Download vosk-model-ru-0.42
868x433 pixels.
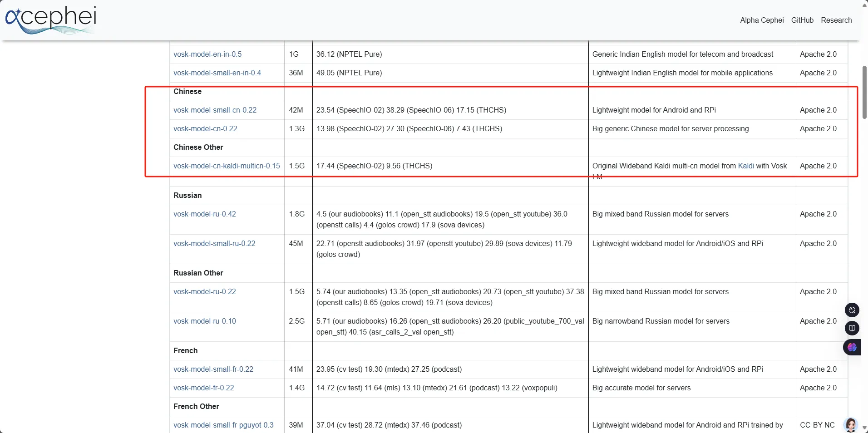click(205, 214)
